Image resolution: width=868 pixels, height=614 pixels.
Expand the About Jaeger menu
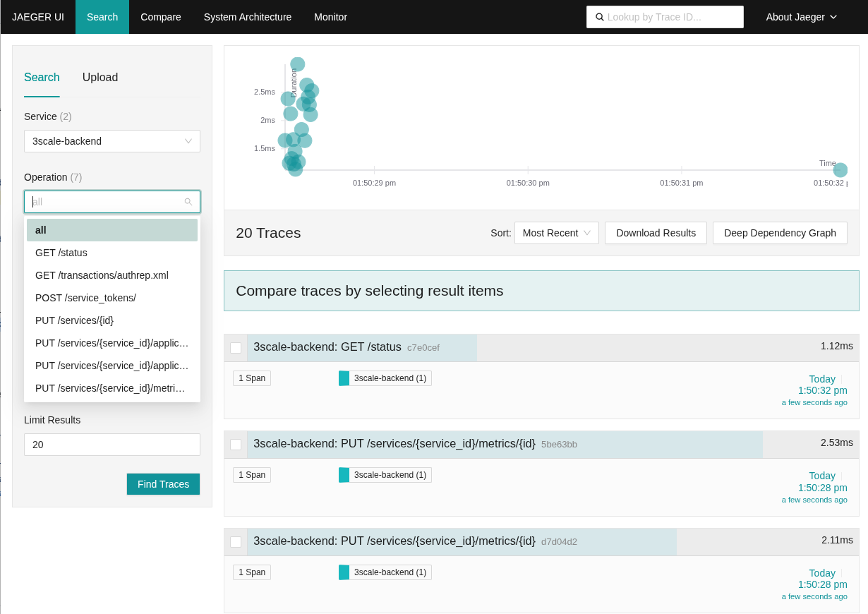click(x=802, y=17)
